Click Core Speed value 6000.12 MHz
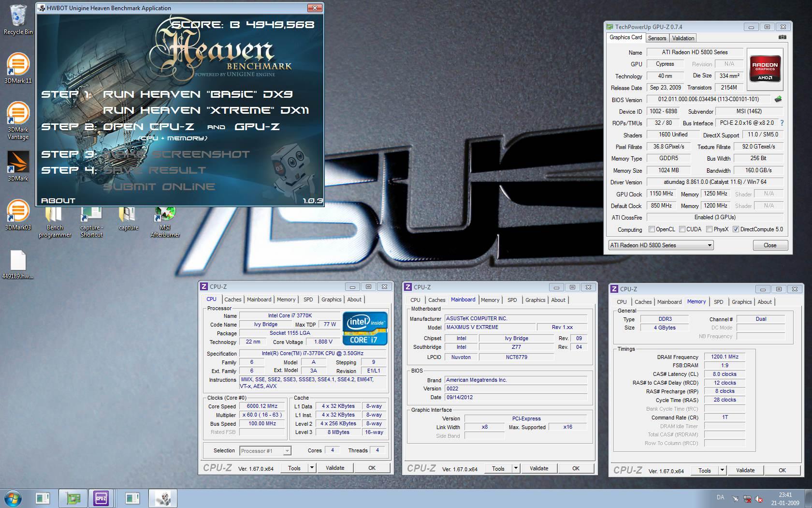 [x=262, y=406]
